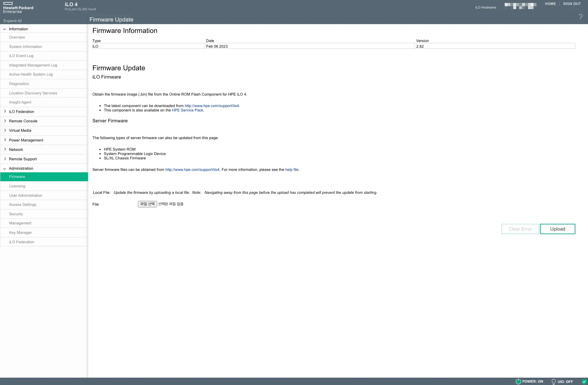This screenshot has height=385, width=588.
Task: Click the file chooser button (파일 선택)
Action: tap(147, 204)
